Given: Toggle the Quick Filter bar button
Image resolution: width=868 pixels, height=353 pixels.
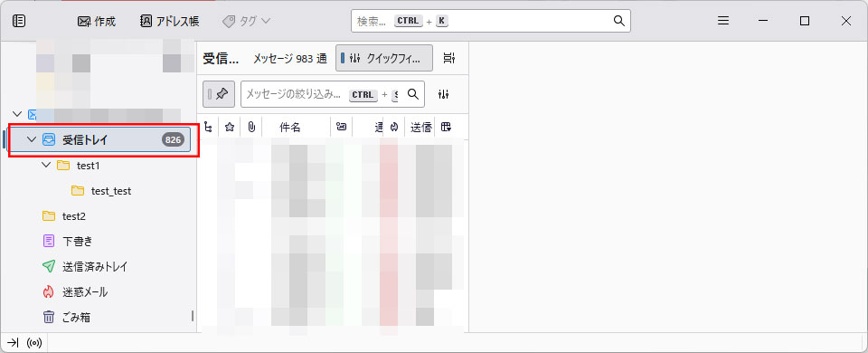Looking at the screenshot, I should (384, 58).
